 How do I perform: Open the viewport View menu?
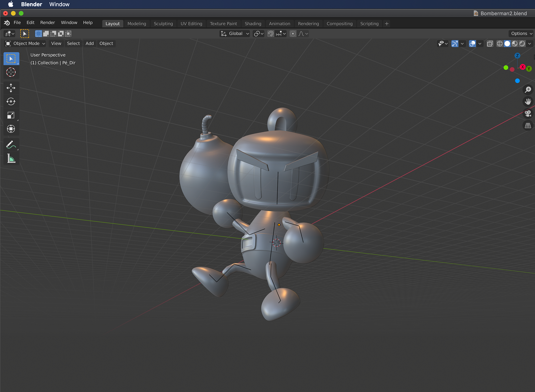point(56,43)
